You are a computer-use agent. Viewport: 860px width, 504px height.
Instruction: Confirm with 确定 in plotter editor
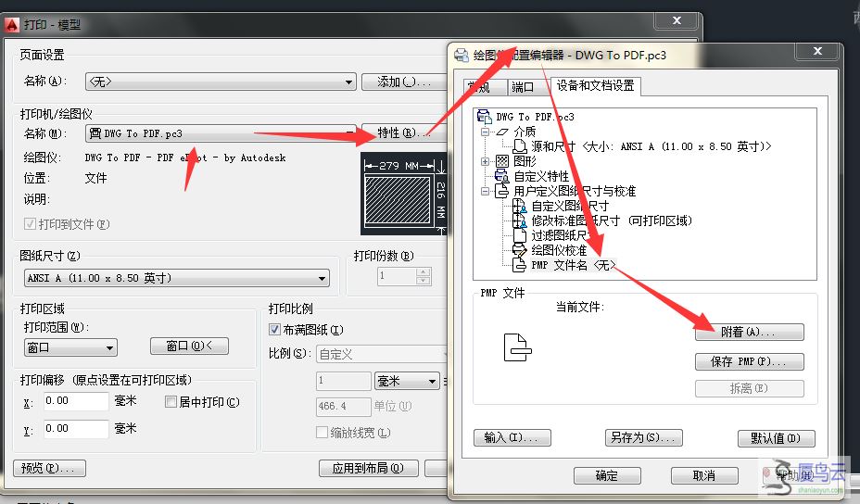(x=607, y=475)
